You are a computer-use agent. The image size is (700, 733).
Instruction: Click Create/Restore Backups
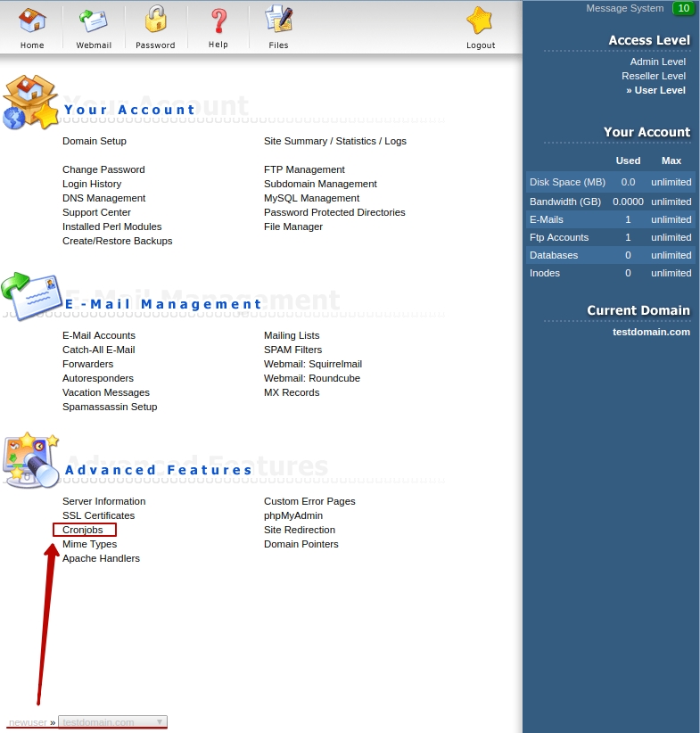click(x=117, y=241)
